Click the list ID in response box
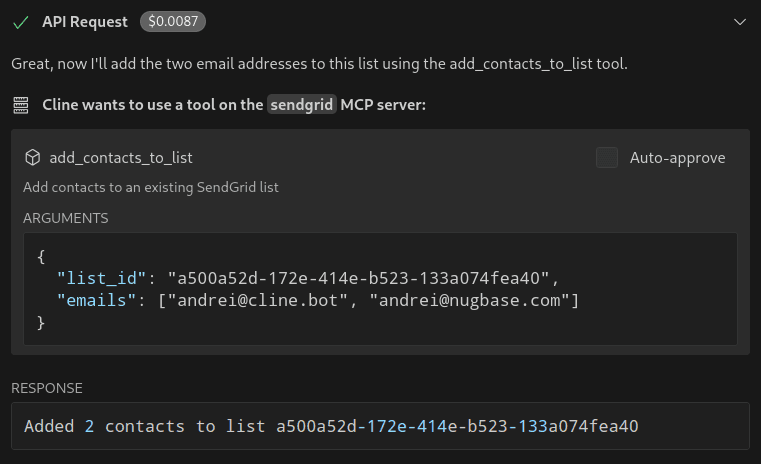Image resolution: width=761 pixels, height=464 pixels. click(x=457, y=426)
